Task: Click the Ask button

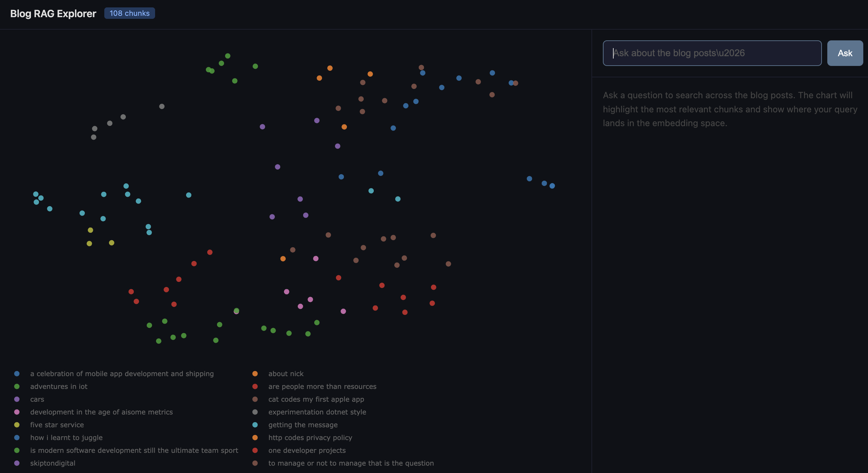Action: point(845,53)
